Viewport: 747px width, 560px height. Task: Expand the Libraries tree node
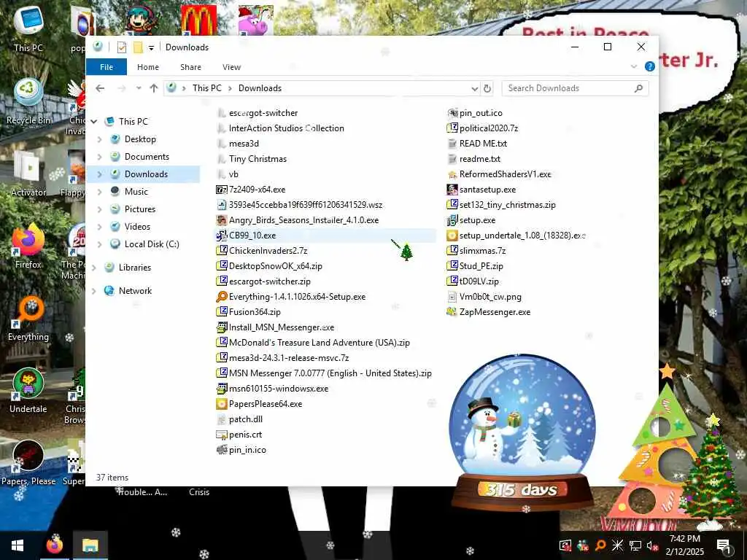[94, 268]
